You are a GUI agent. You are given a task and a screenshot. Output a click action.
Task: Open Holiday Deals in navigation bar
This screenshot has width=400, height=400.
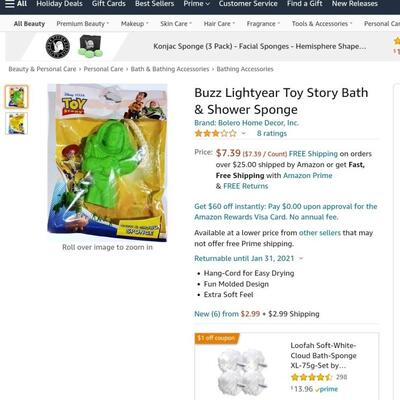(59, 4)
